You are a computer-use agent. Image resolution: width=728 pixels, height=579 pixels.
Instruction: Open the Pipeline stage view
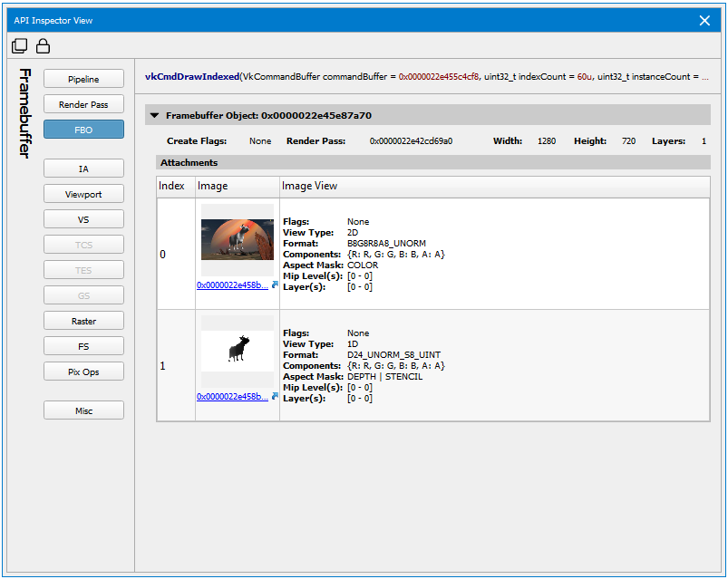coord(83,80)
